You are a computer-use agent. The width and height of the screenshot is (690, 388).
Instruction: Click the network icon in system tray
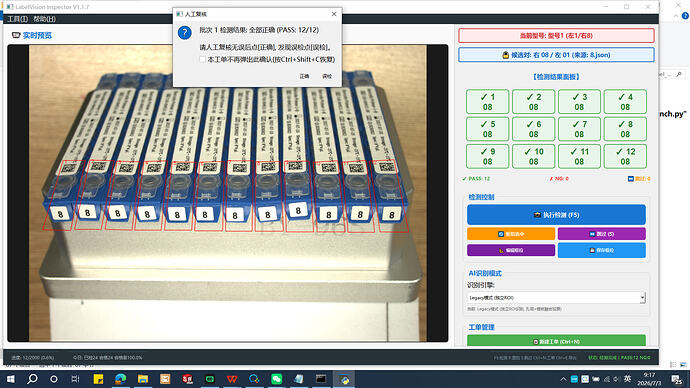point(607,379)
